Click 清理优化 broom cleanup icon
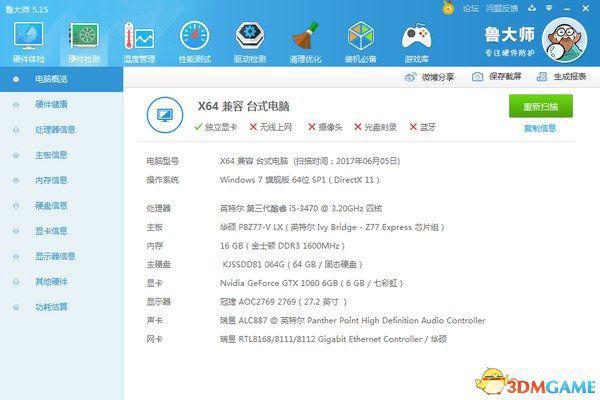Viewport: 600px width, 400px height. point(305,43)
